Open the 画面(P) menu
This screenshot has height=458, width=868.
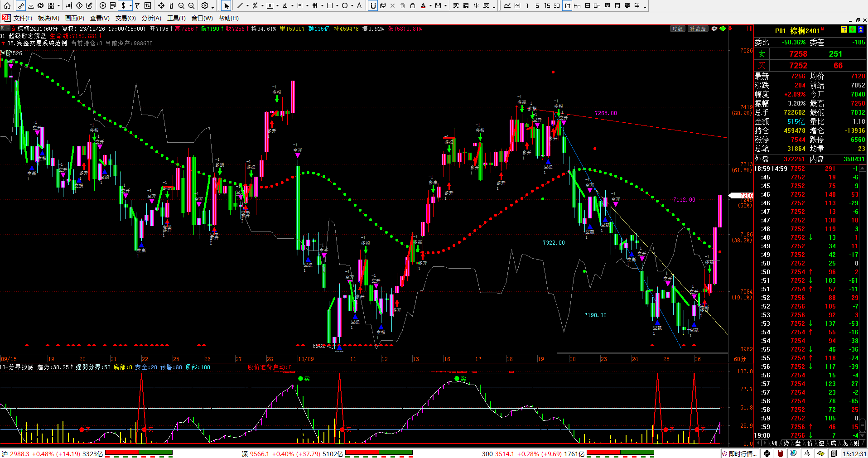pyautogui.click(x=74, y=18)
